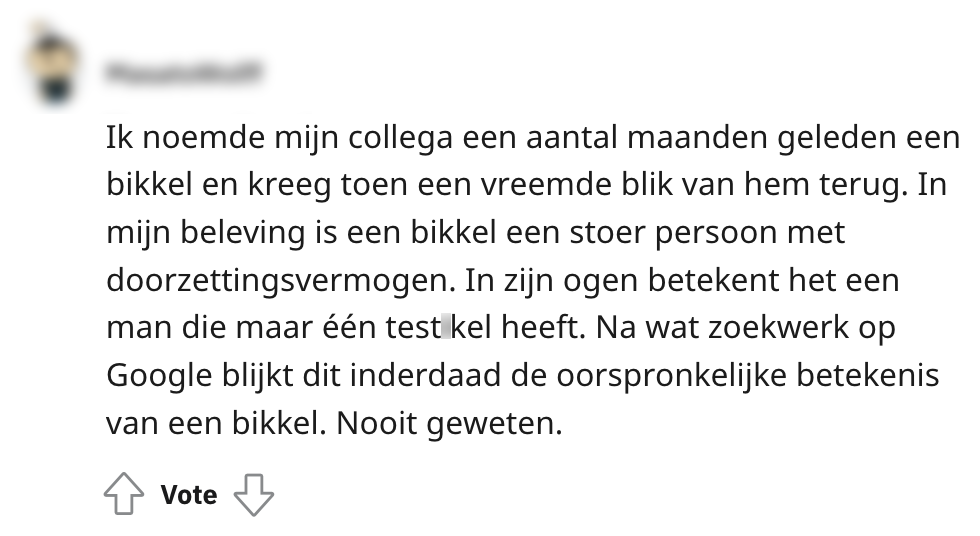Click the highlighted gap in "testikel"

pos(446,328)
